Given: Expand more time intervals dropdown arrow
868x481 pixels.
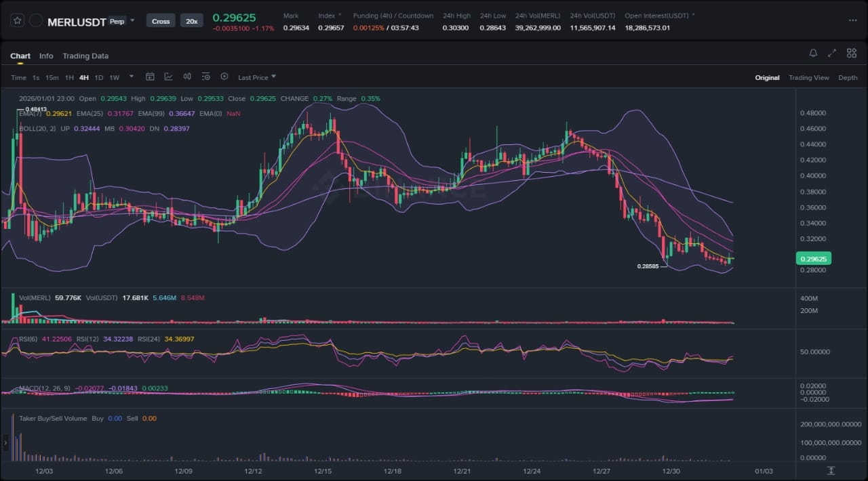Looking at the screenshot, I should click(x=131, y=77).
